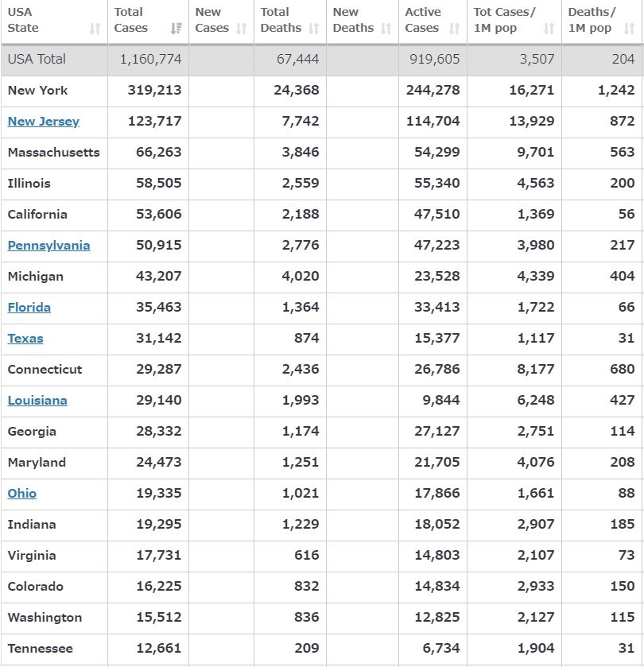
Task: Click the sort icon in New Cases header
Action: pos(241,29)
